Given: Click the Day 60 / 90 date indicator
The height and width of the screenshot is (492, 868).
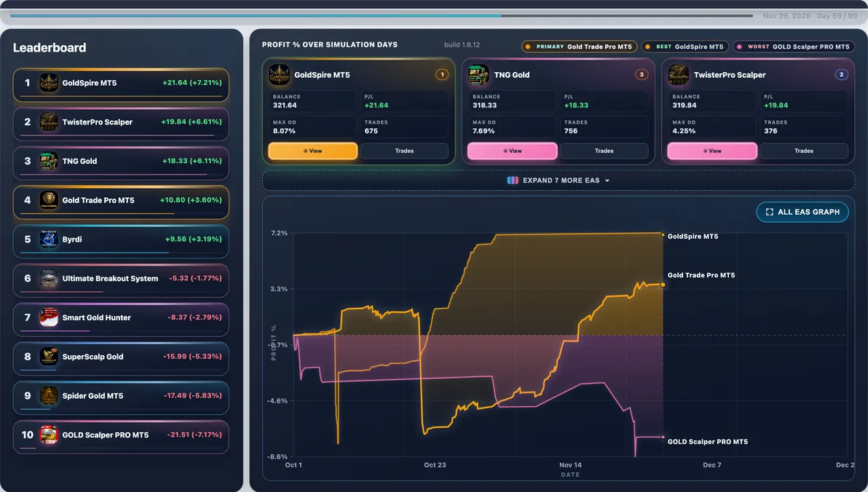Looking at the screenshot, I should 810,16.
